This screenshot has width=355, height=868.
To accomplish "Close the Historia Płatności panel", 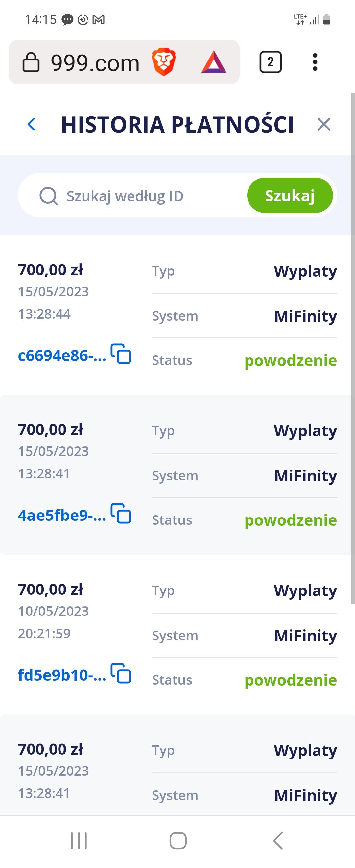I will pos(324,124).
